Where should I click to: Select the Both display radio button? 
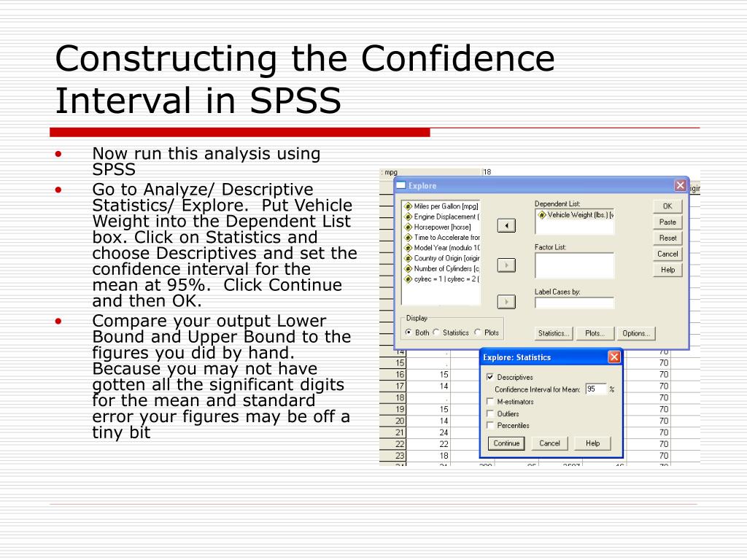(409, 332)
